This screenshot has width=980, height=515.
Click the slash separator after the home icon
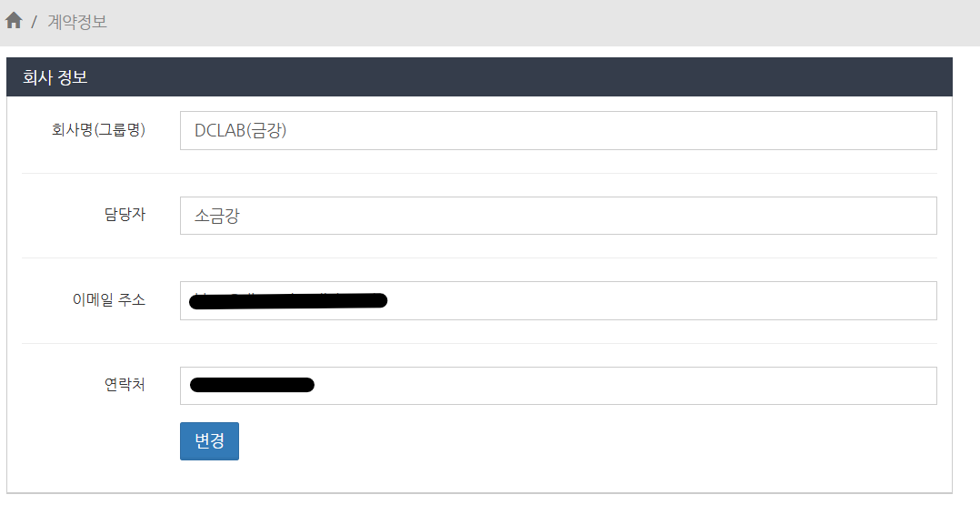pyautogui.click(x=35, y=22)
